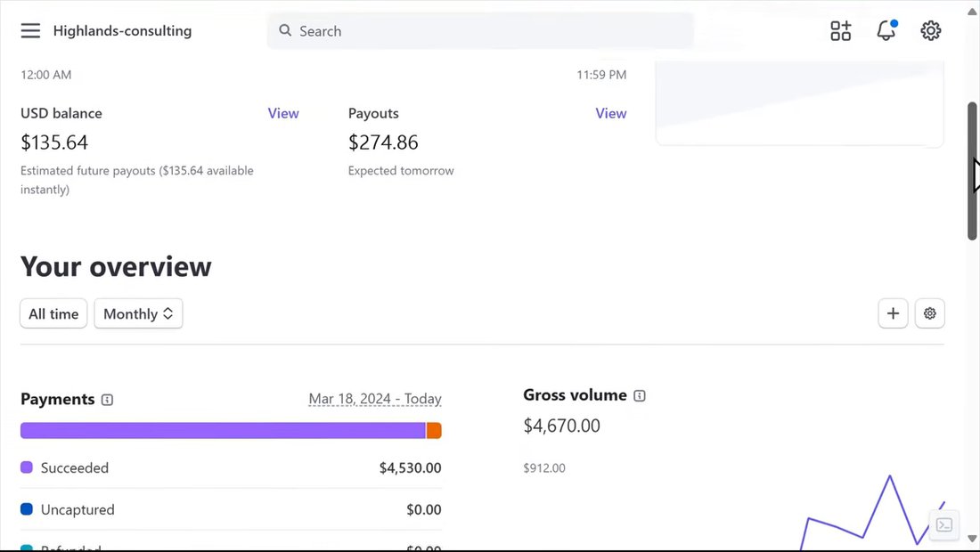The image size is (980, 552).
Task: Click the purple Succeeded legend swatch
Action: [26, 467]
